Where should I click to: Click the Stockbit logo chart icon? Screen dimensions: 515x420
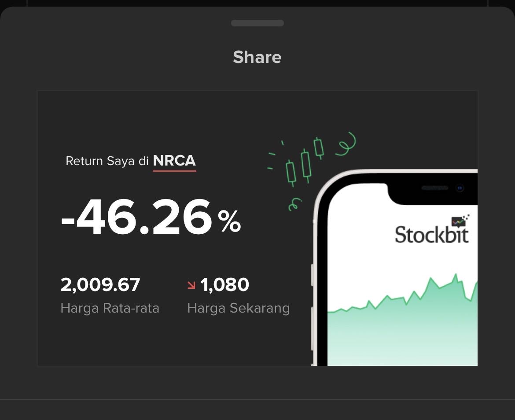[460, 221]
